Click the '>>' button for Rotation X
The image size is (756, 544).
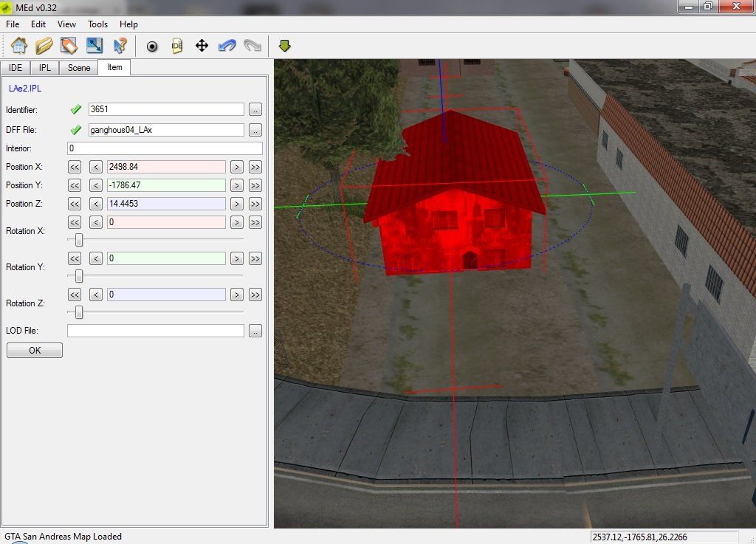[x=255, y=223]
